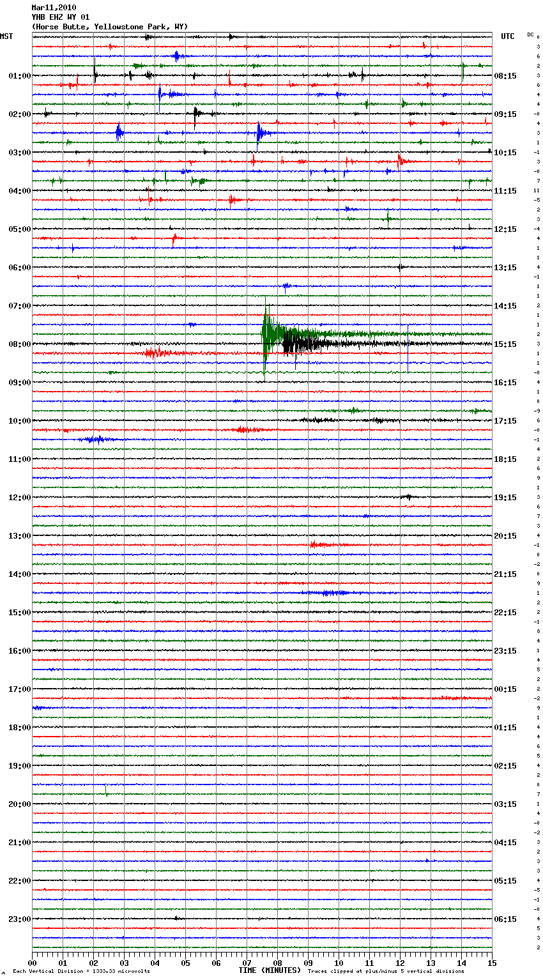Screen dimensions: 543x980
Task: Select the 21:00 MST hour label
Action: point(20,843)
